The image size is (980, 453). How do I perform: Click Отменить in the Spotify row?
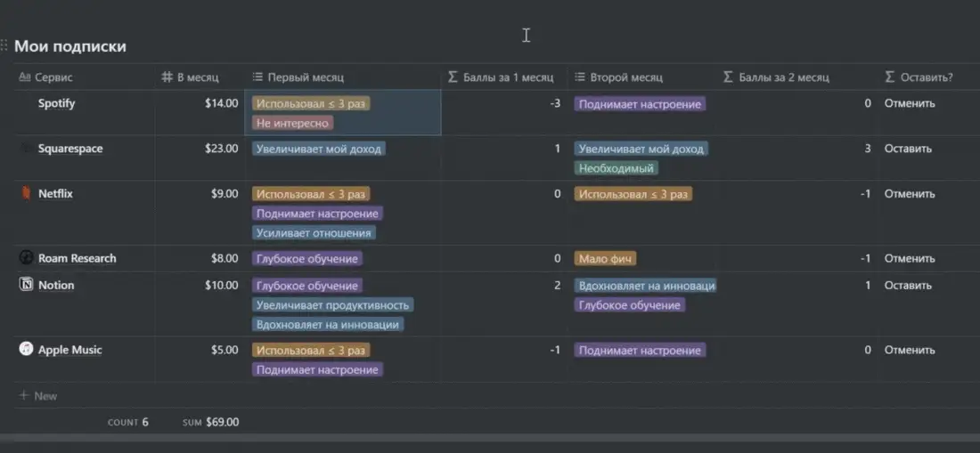click(x=910, y=103)
